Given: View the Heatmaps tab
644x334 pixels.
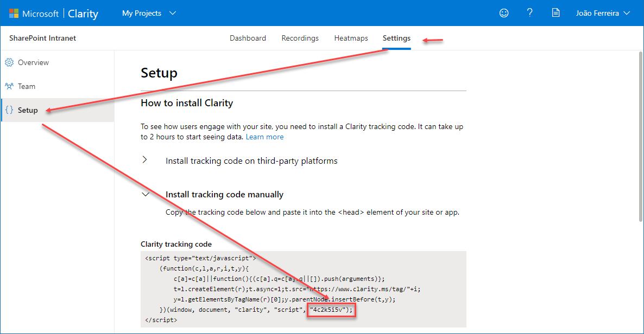Looking at the screenshot, I should [351, 38].
